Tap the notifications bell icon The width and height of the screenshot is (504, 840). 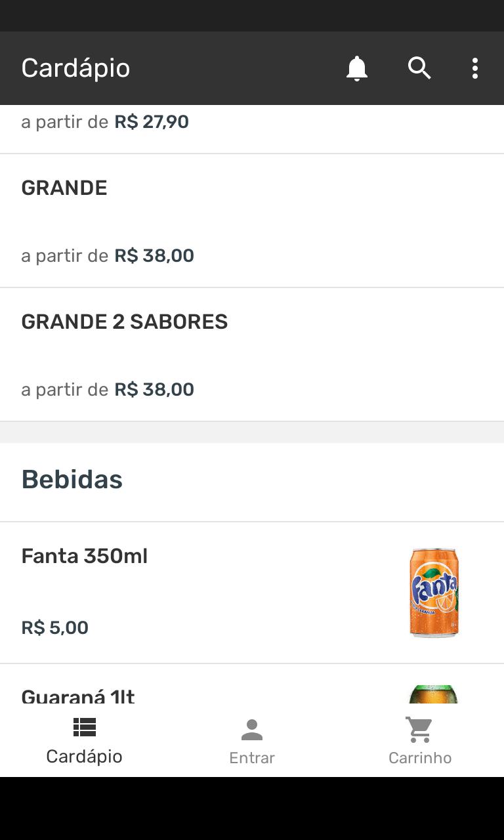click(357, 68)
